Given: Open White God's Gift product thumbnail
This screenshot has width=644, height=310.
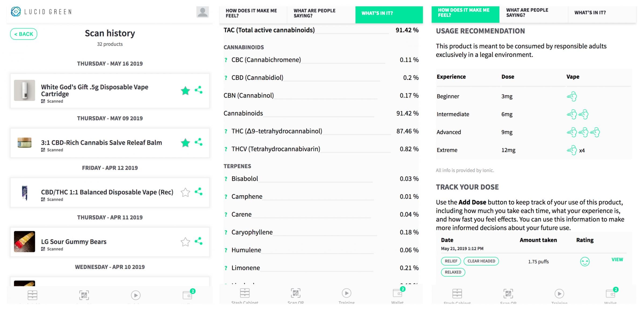Looking at the screenshot, I should (24, 90).
